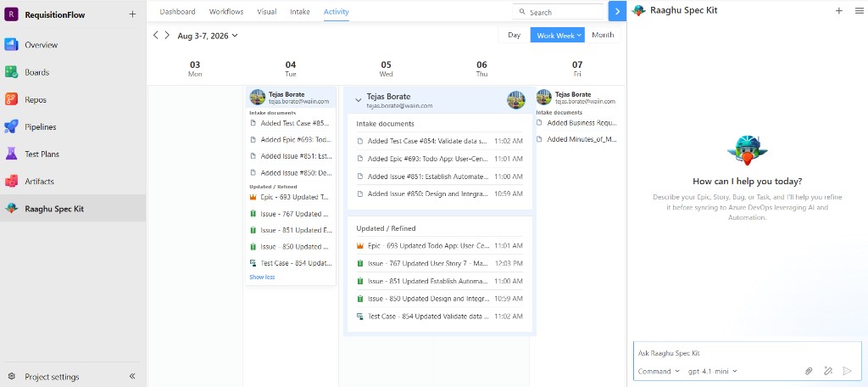Screen dimensions: 868x387
Task: Open Epic - 693 Updated on Tuesday card
Action: (x=290, y=197)
